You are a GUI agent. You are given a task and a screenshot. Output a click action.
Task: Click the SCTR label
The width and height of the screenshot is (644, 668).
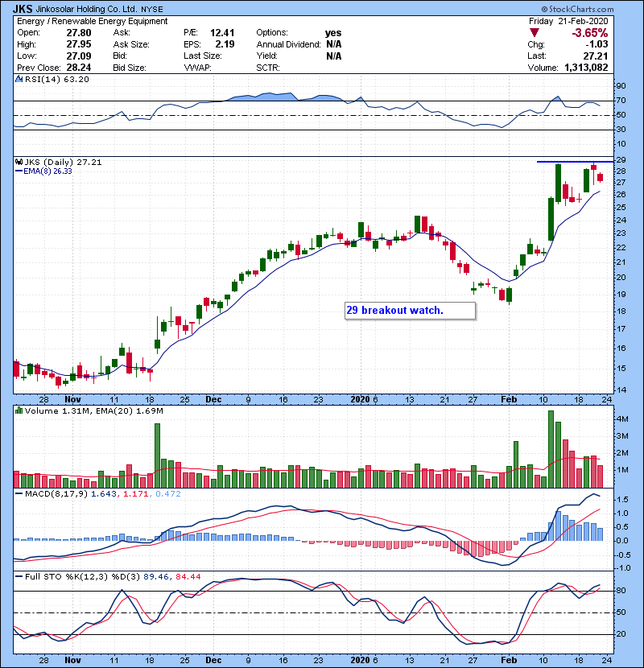point(268,68)
